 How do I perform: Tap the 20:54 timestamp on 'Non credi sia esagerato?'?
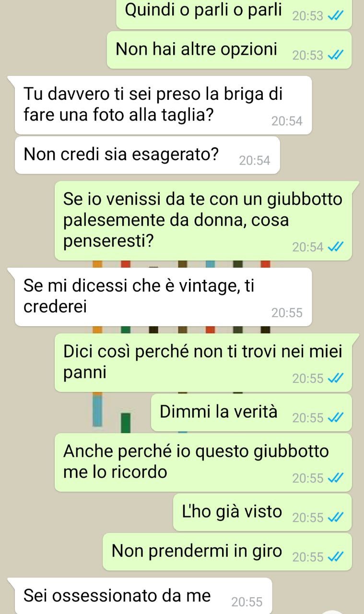pyautogui.click(x=255, y=161)
